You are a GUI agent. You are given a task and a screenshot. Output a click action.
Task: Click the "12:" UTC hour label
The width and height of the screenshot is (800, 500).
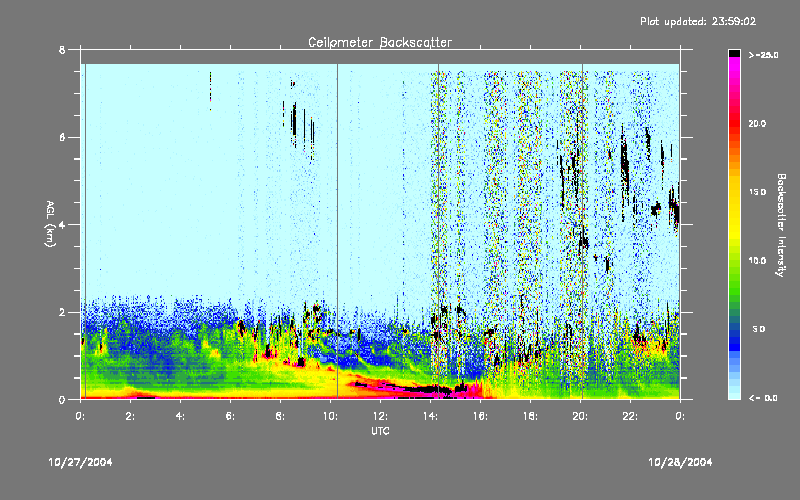pos(380,416)
